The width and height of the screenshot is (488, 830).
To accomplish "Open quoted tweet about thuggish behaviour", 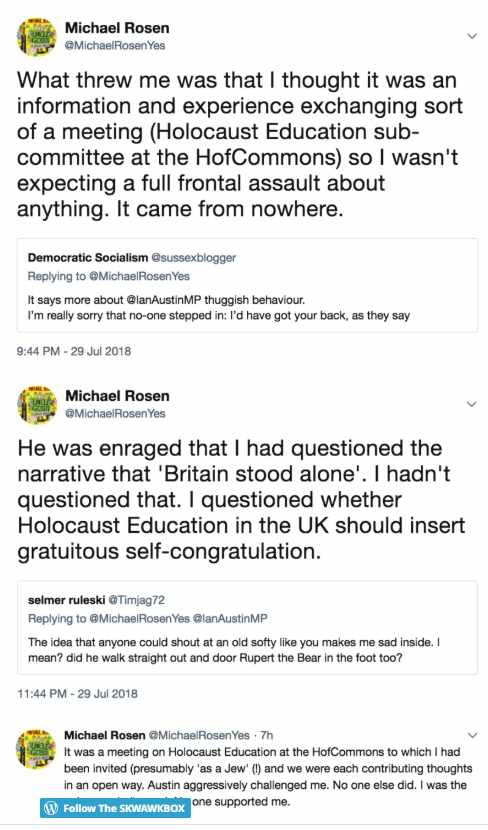I will (247, 288).
